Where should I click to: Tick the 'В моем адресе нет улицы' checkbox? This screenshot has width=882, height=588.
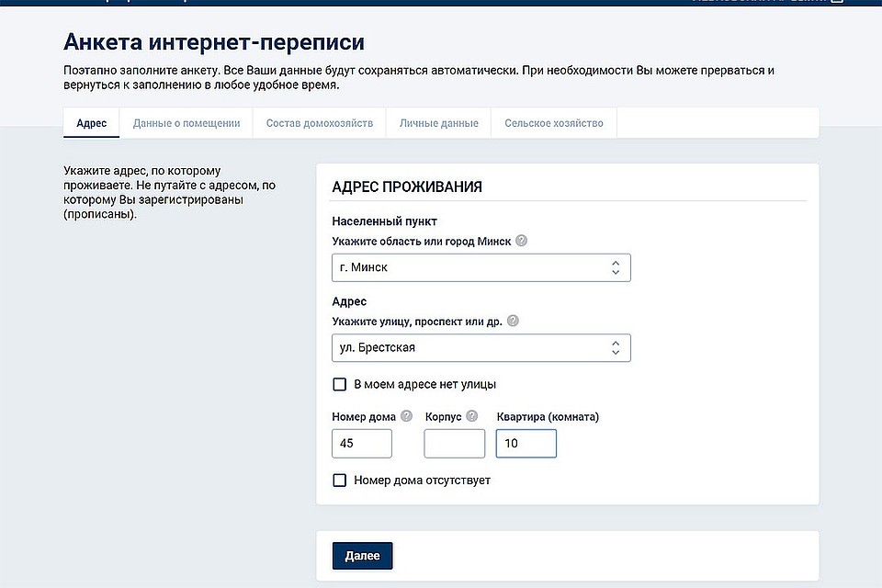click(x=340, y=384)
